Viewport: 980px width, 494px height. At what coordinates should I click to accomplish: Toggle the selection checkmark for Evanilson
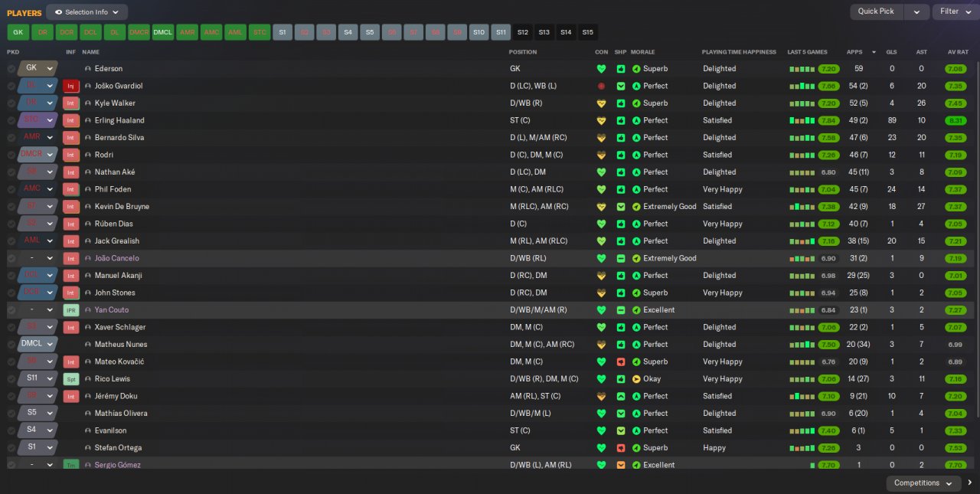(11, 430)
